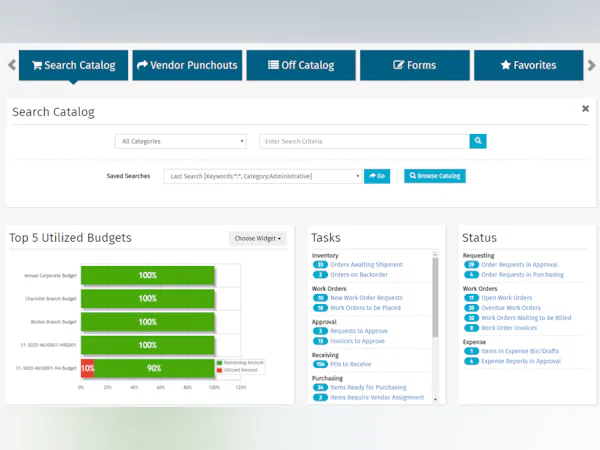Click the Orders Awaiting Shipment count badge
Image resolution: width=600 pixels, height=450 pixels.
320,264
